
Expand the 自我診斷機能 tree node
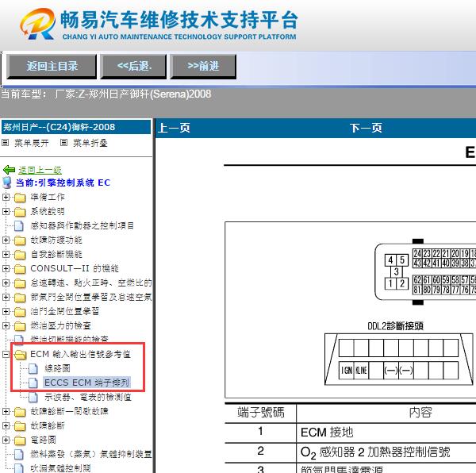[6, 254]
